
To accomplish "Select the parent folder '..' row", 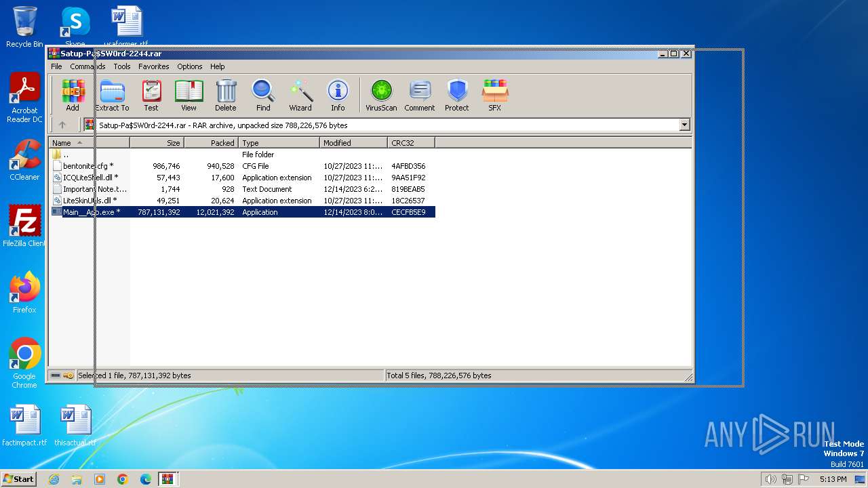I will pos(242,155).
